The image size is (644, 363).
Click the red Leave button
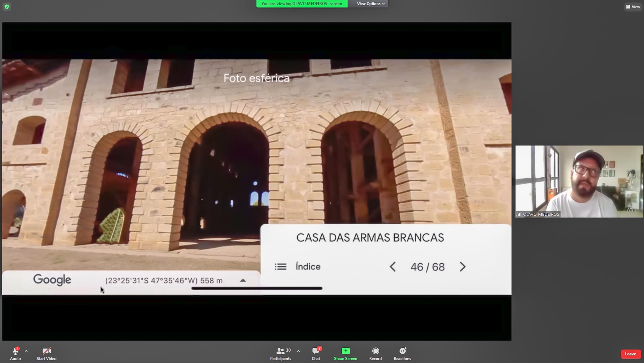(x=630, y=354)
